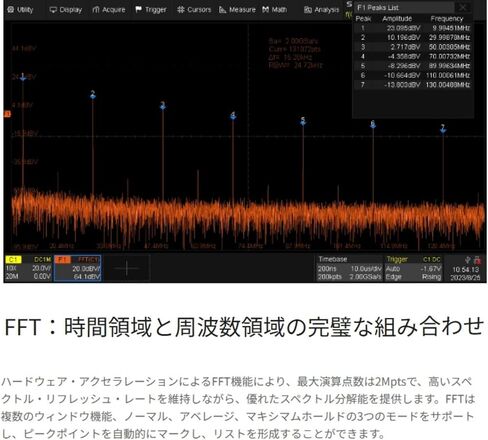Select the 50 MHz peak row 3 in the list
Screen dimensions: 488x440
point(413,47)
